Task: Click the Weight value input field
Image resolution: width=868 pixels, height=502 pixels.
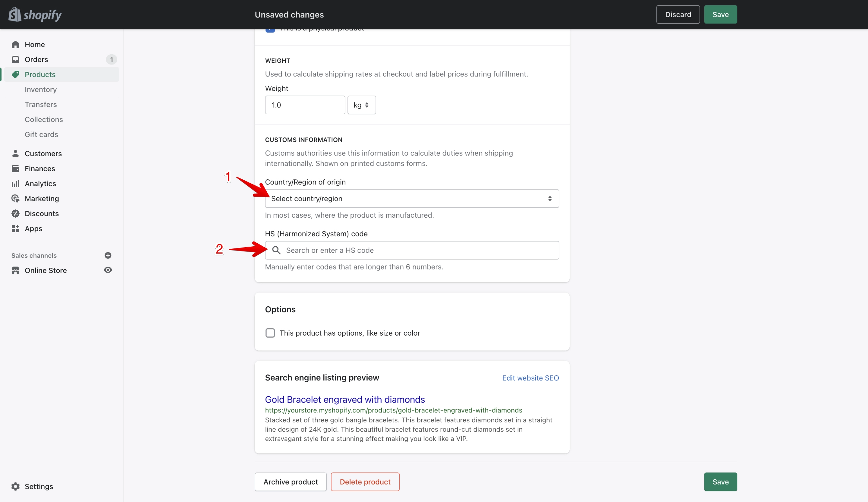Action: 305,105
